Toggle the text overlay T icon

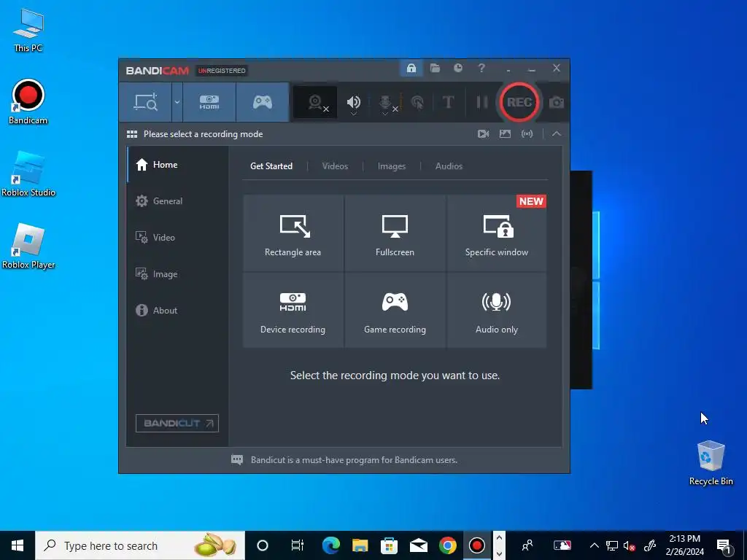(448, 102)
